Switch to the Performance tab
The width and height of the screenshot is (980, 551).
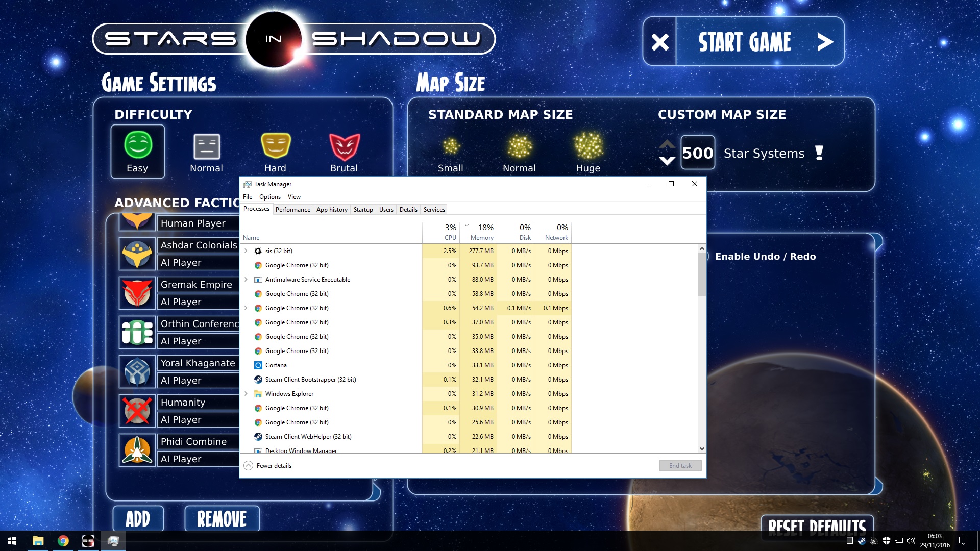click(x=293, y=210)
